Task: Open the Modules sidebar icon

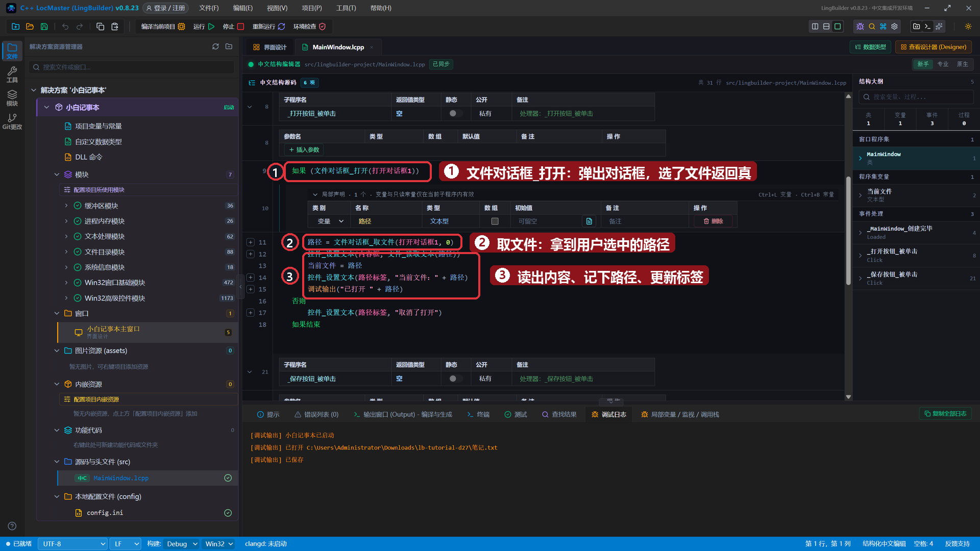Action: (x=12, y=98)
